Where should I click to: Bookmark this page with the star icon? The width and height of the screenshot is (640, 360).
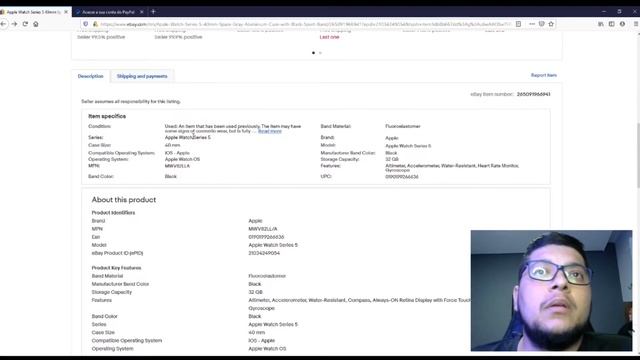[x=551, y=24]
